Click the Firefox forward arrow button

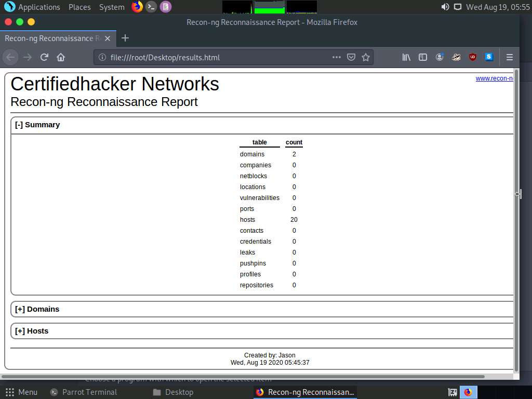28,57
